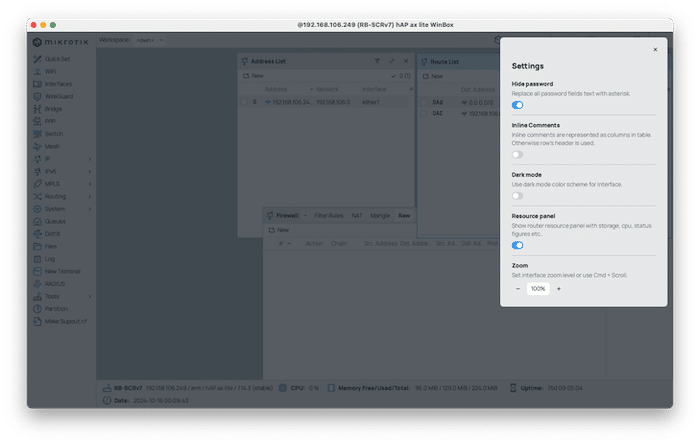Click filter icon in Address List window
Screen dimensions: 700x444
[377, 61]
